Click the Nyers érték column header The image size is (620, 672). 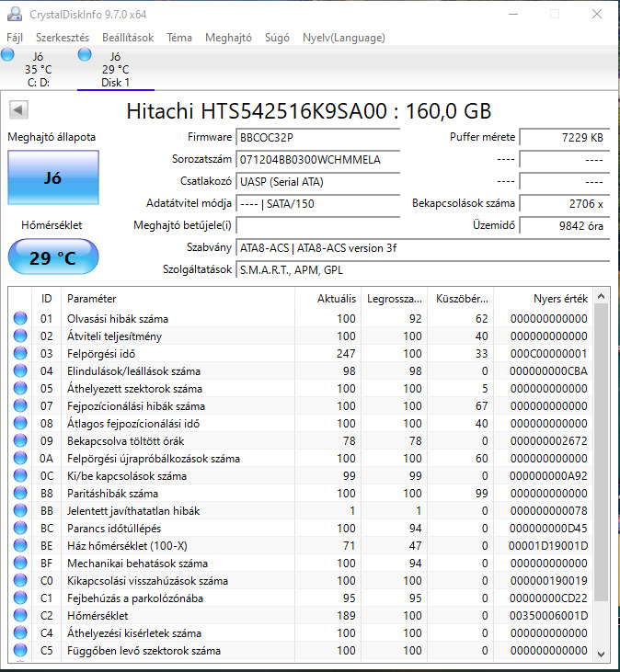[544, 299]
